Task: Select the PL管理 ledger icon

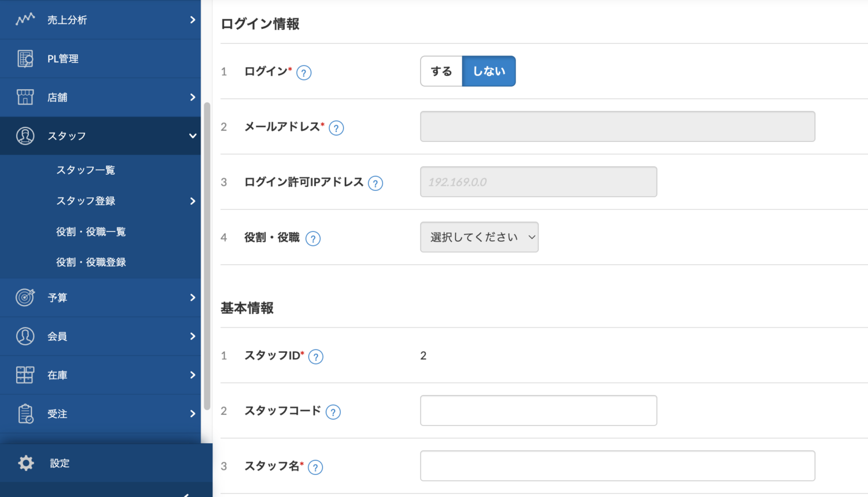Action: click(25, 58)
